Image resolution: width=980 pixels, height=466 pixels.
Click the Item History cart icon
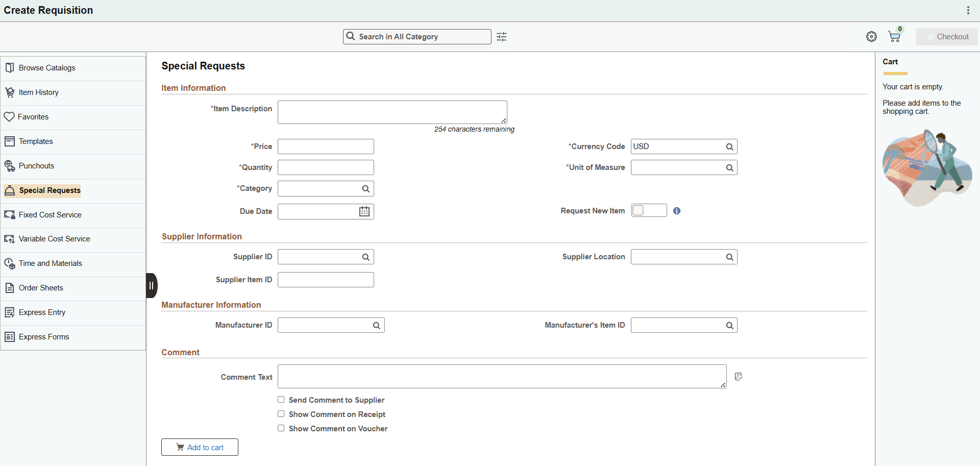[10, 92]
